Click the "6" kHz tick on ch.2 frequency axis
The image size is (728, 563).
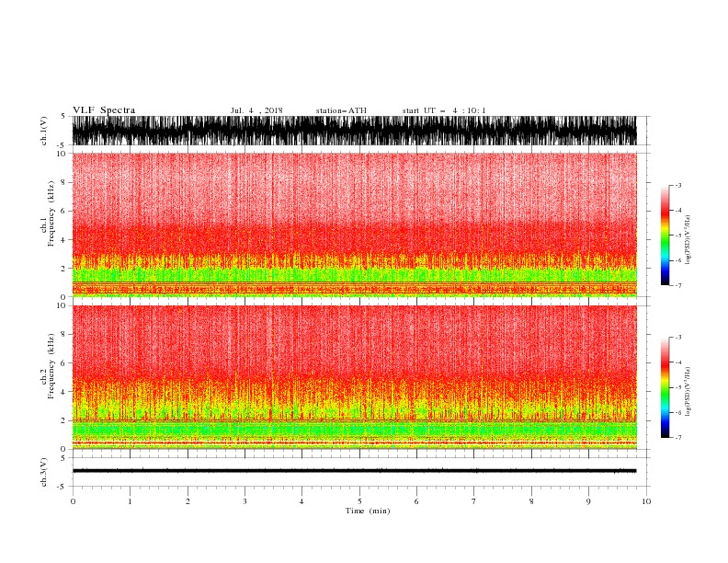point(63,362)
